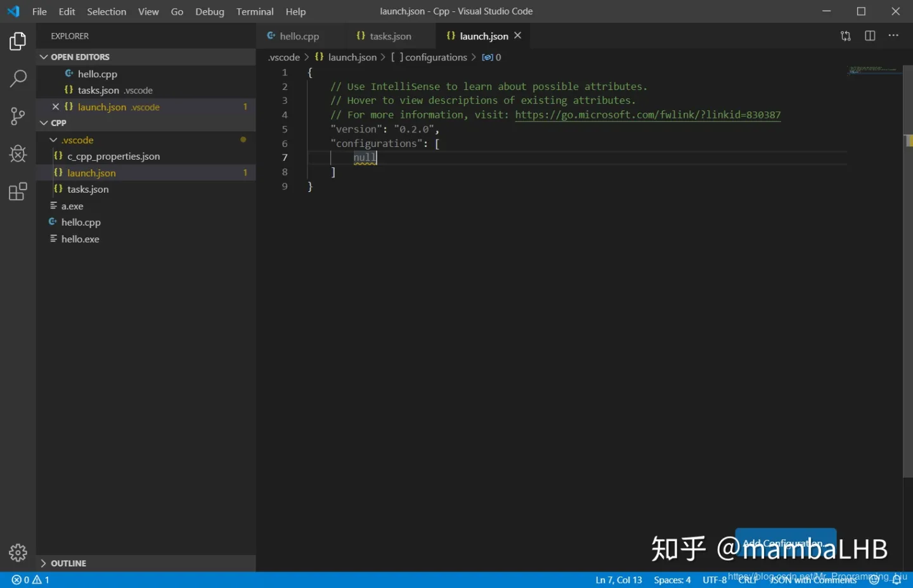Open the Debug menu
Image resolution: width=913 pixels, height=588 pixels.
(209, 11)
